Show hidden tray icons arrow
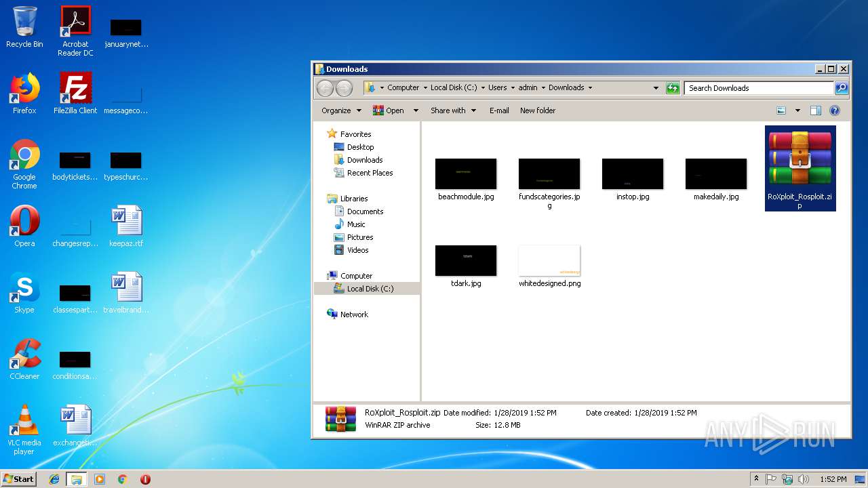This screenshot has height=488, width=868. 756,479
